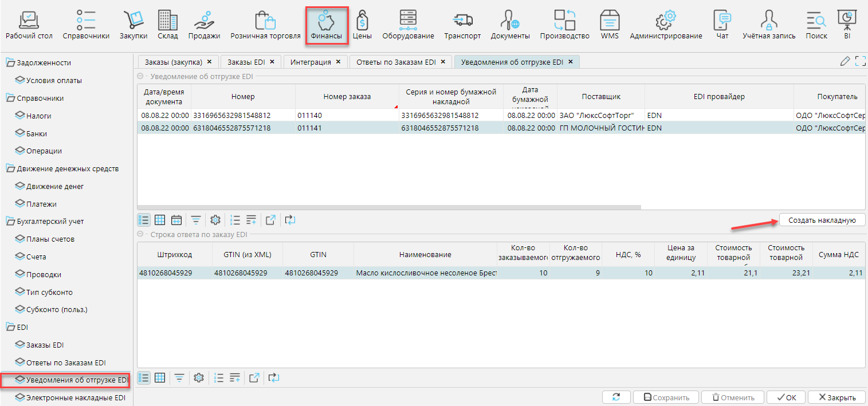Click the Создать накладную button
Image resolution: width=868 pixels, height=406 pixels.
[x=822, y=220]
